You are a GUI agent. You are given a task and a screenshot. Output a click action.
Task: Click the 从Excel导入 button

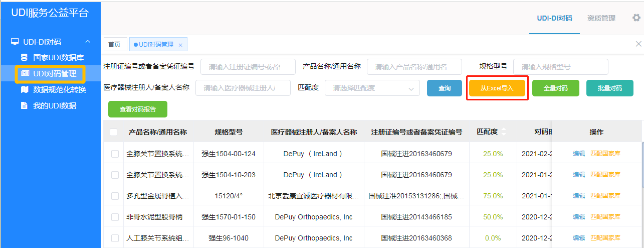click(497, 88)
